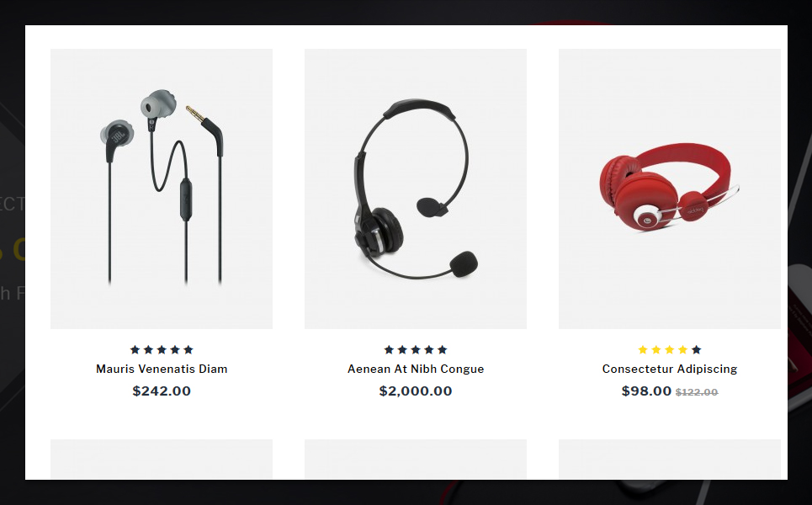This screenshot has width=812, height=505.
Task: Open the JBL earphones product image
Action: point(162,189)
